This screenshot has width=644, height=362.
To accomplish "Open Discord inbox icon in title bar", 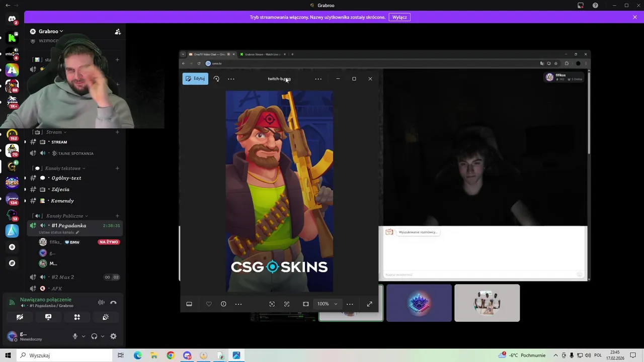I will (x=581, y=6).
